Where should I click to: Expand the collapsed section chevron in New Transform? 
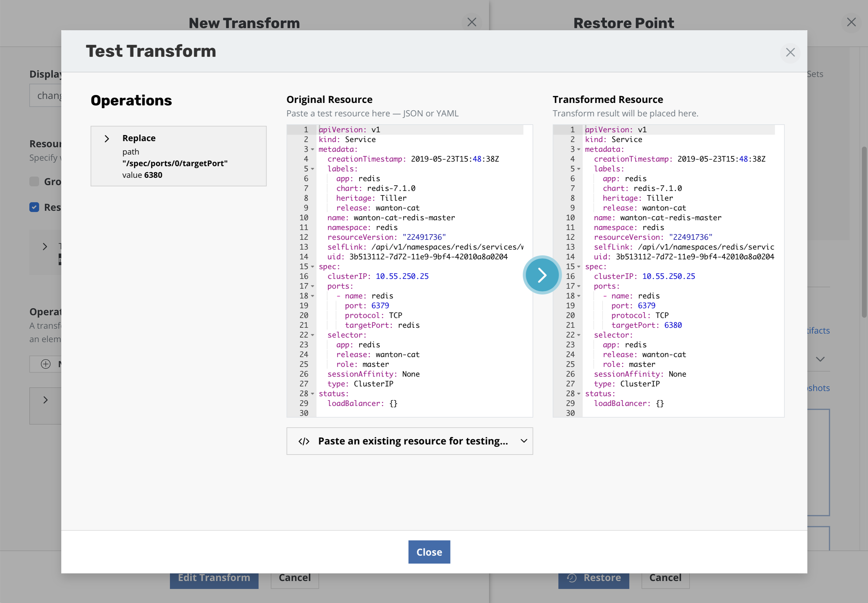pos(45,399)
